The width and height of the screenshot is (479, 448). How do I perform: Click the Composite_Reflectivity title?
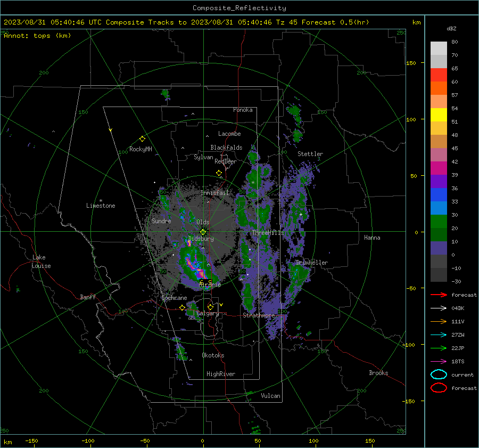coord(240,8)
